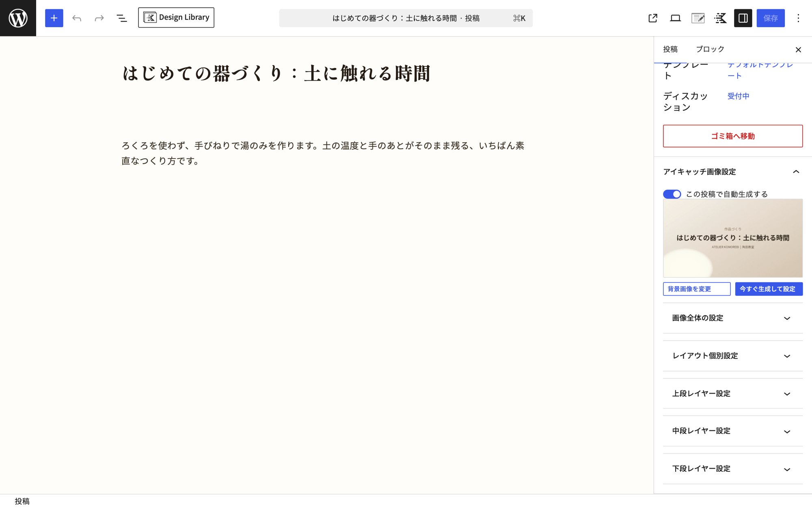The height and width of the screenshot is (508, 812).
Task: Click the edit note icon in toolbar
Action: [698, 18]
